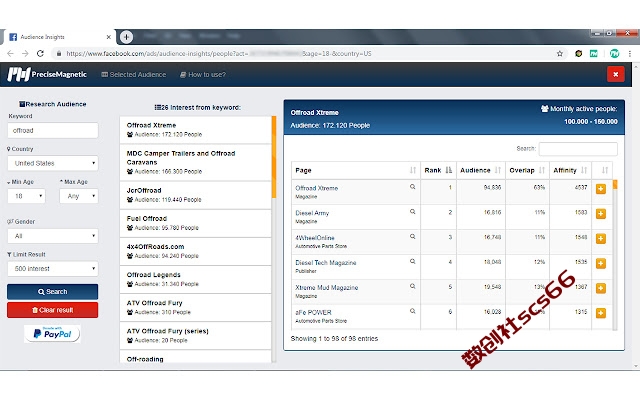Add Offroad Xtreme page with orange plus
The height and width of the screenshot is (400, 640).
pos(601,189)
